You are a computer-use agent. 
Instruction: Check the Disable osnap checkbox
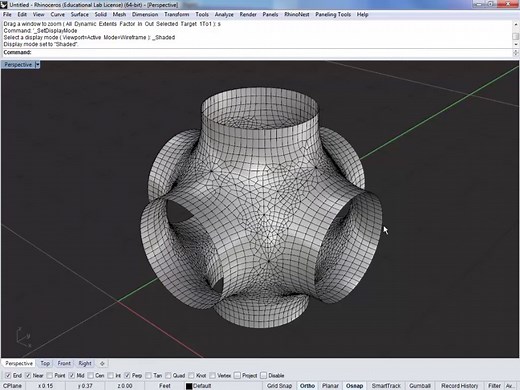(x=263, y=376)
